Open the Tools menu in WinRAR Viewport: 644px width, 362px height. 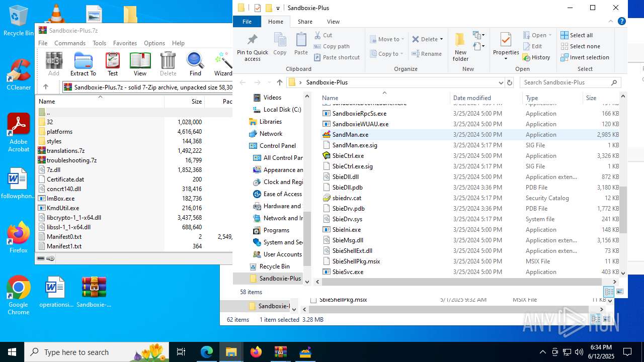point(99,43)
